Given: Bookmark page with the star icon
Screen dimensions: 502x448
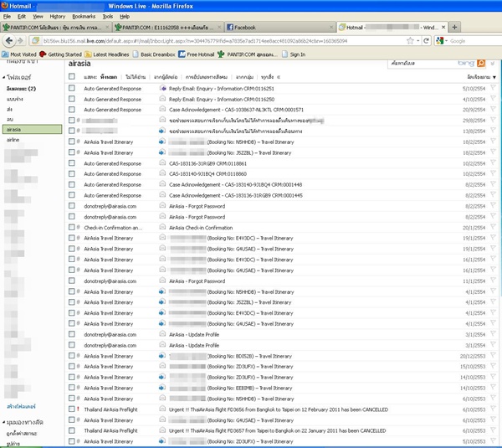Looking at the screenshot, I should coord(410,41).
